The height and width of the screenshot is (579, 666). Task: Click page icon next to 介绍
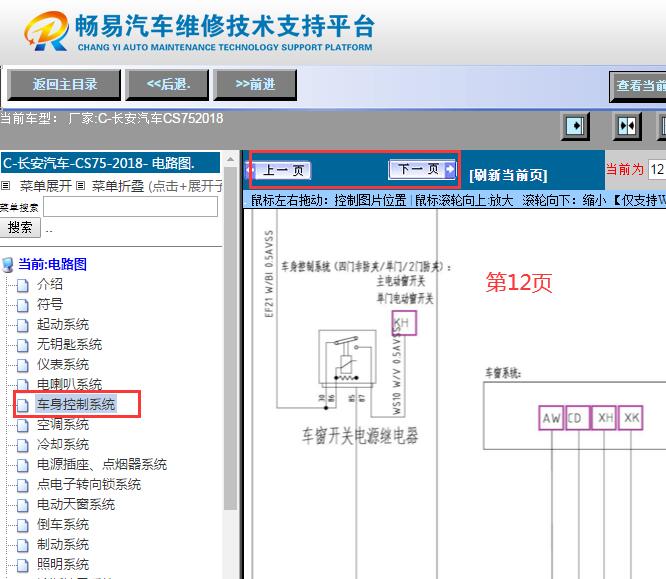tap(23, 285)
